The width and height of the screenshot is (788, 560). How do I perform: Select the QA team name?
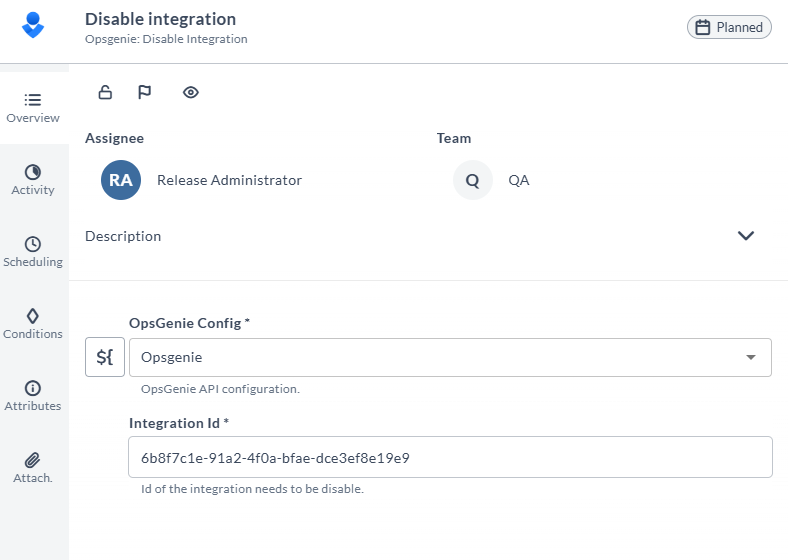[x=519, y=180]
